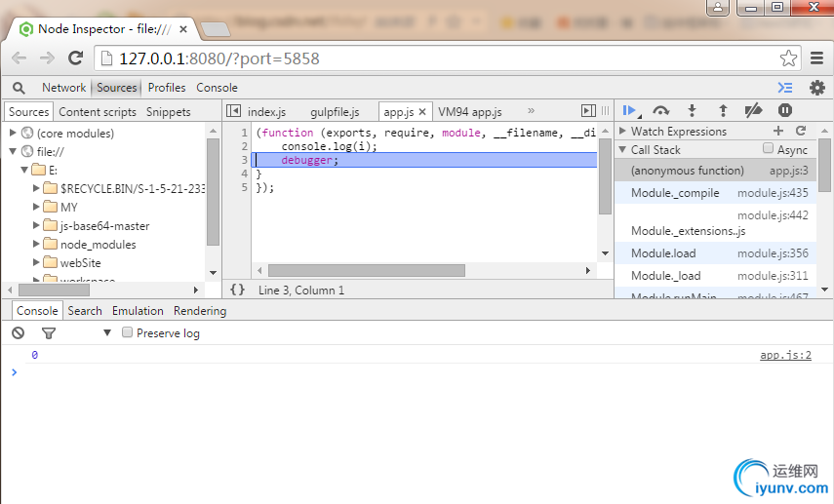Select the (anonymous function) stack frame
Viewport: 834px width, 504px height.
[715, 171]
